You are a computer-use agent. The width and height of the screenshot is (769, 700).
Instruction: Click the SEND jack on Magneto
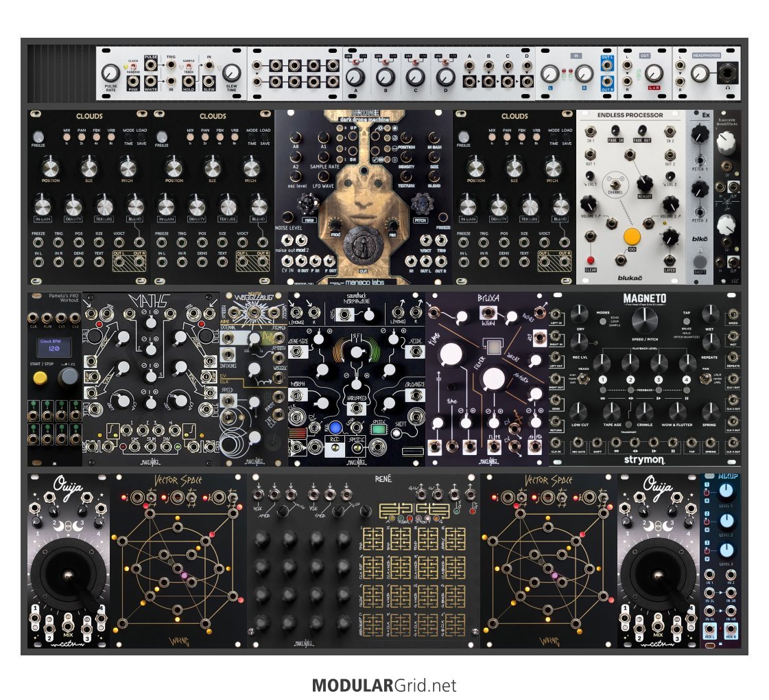coord(556,400)
